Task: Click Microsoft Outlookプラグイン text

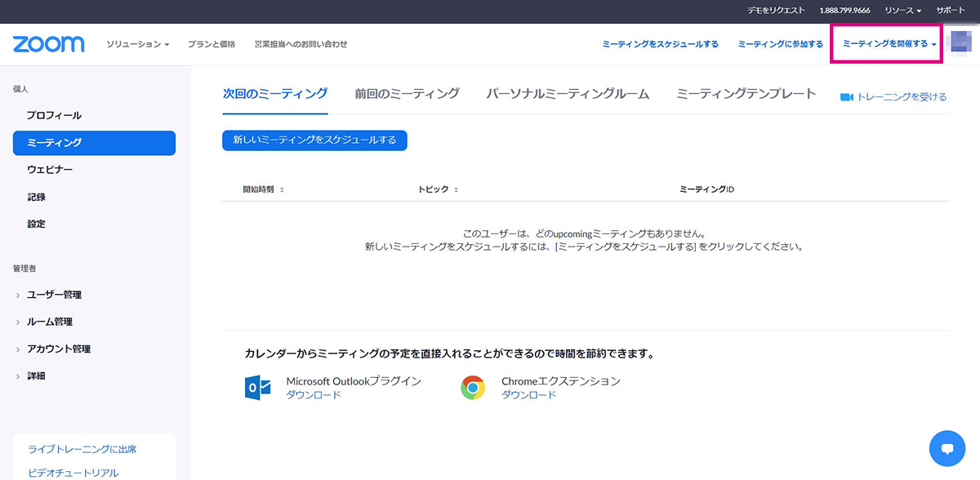Action: click(354, 381)
